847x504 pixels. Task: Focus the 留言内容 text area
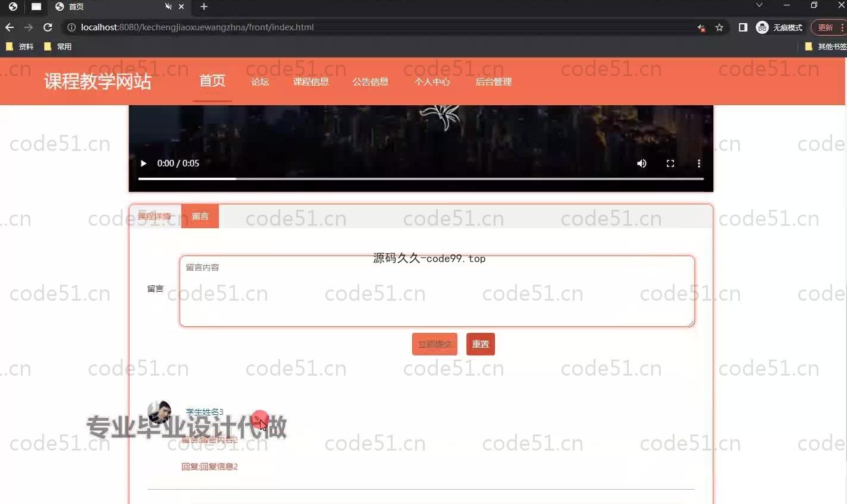click(437, 291)
